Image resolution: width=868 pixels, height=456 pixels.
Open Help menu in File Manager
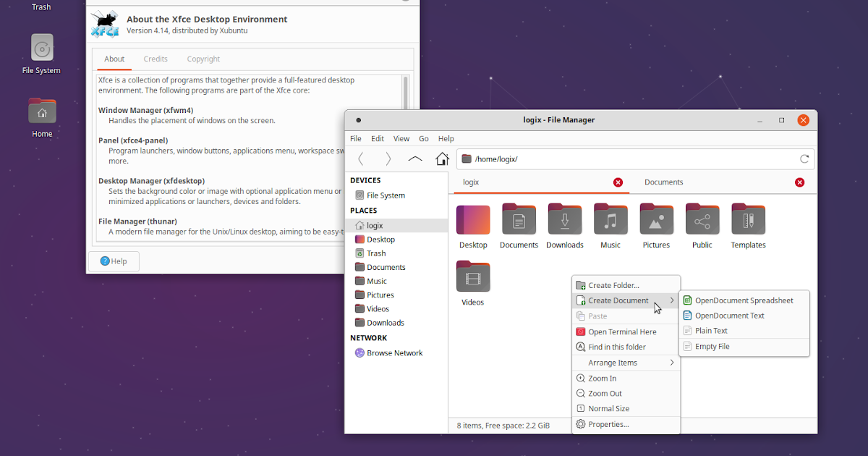click(x=446, y=138)
